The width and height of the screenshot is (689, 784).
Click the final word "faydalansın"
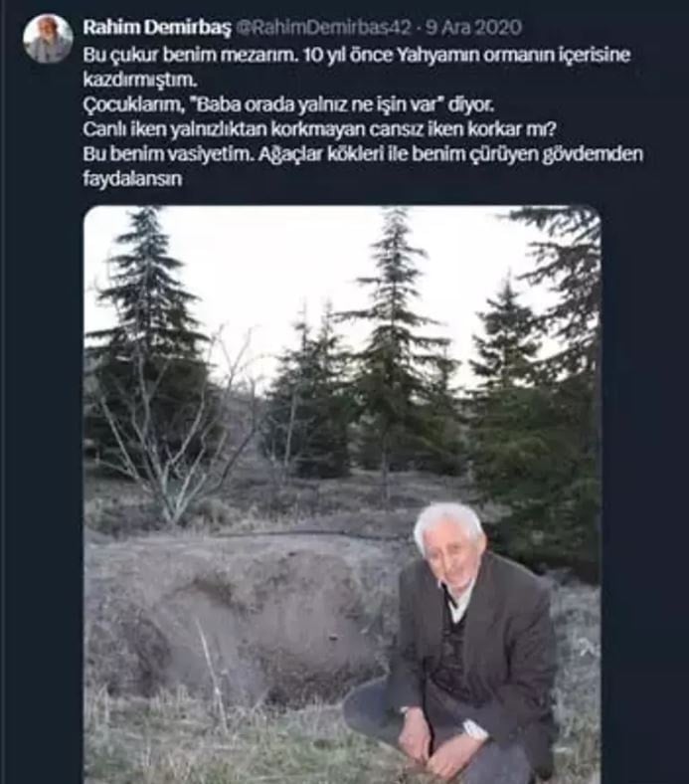click(x=132, y=179)
